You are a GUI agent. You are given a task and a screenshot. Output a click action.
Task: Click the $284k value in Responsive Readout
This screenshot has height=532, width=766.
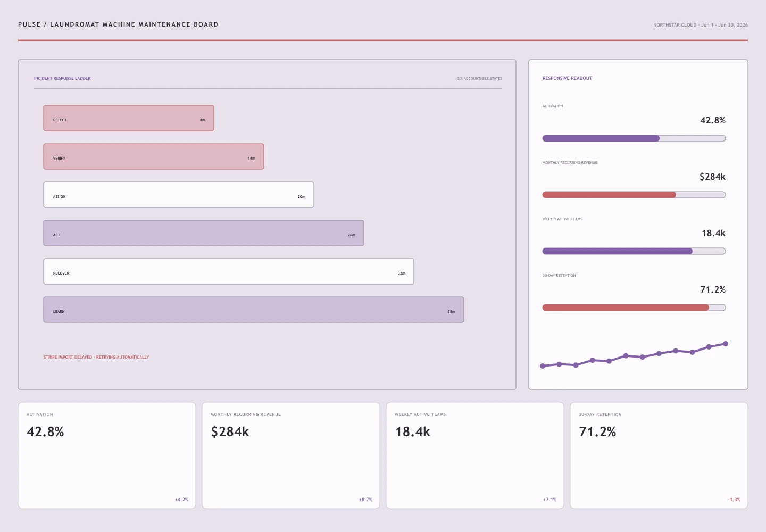pos(712,177)
